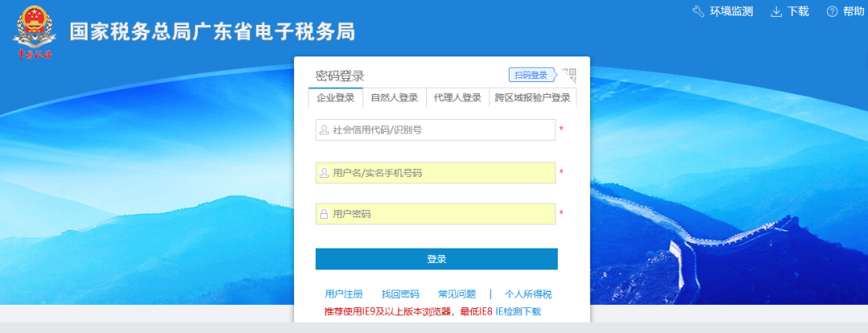
Task: Click the person icon in 用户名 field
Action: click(324, 173)
